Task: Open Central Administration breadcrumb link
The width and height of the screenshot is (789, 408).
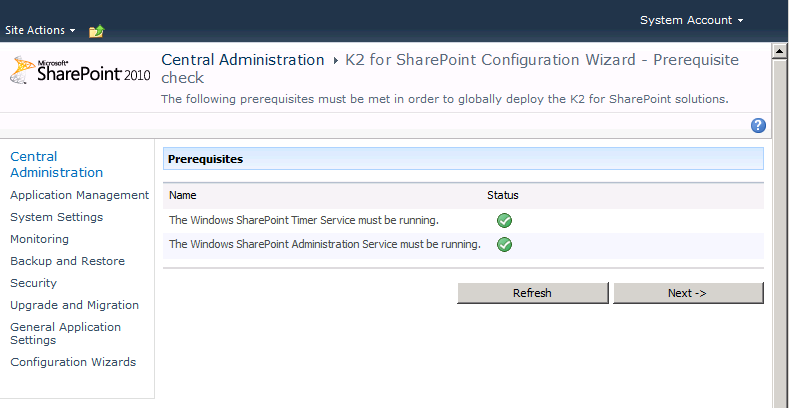Action: [x=243, y=60]
